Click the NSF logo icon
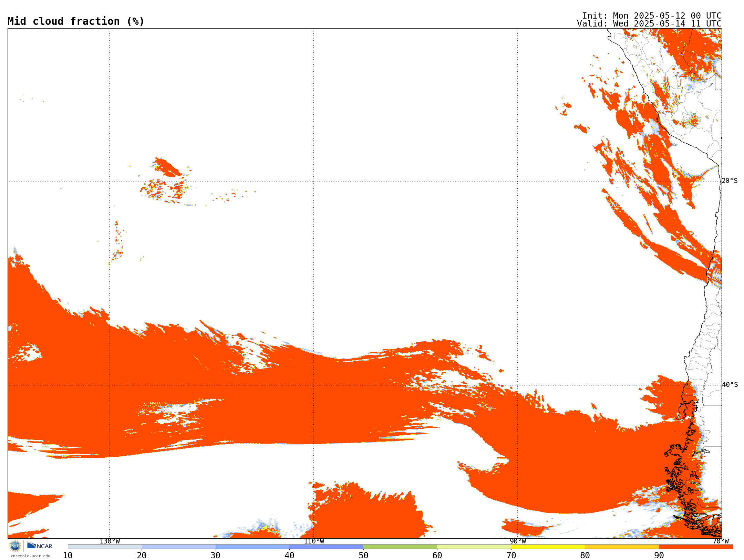 [15, 546]
